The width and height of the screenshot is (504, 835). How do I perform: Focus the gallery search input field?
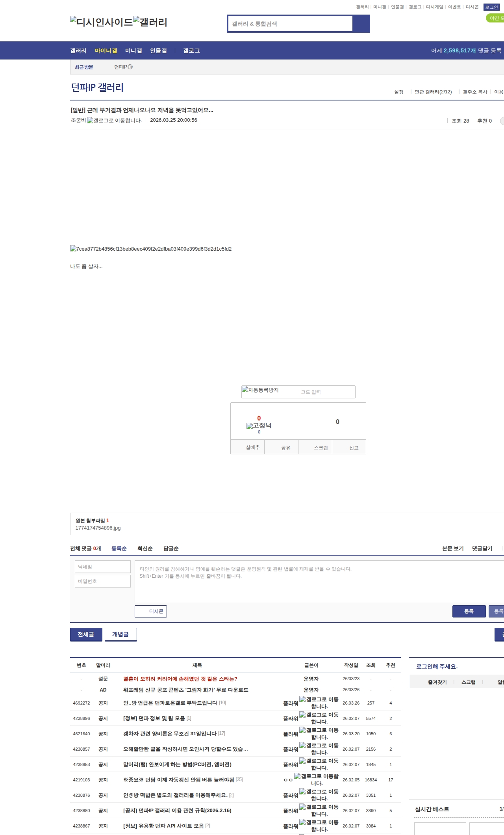(291, 24)
